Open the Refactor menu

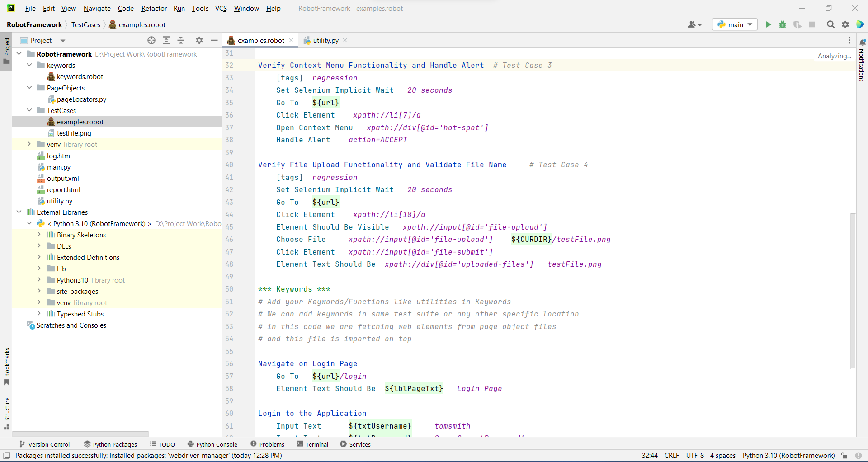tap(154, 8)
